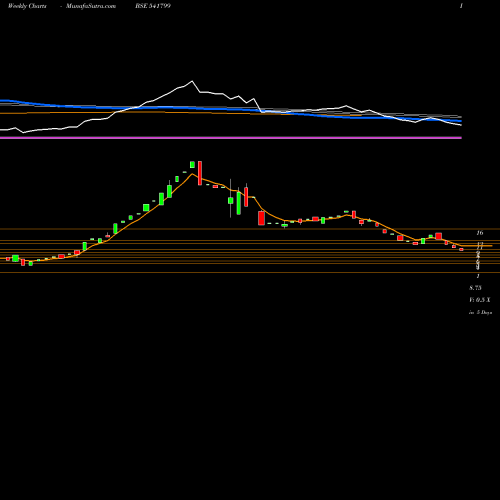
Task: Click the '8.75' price value
Action: [475, 288]
